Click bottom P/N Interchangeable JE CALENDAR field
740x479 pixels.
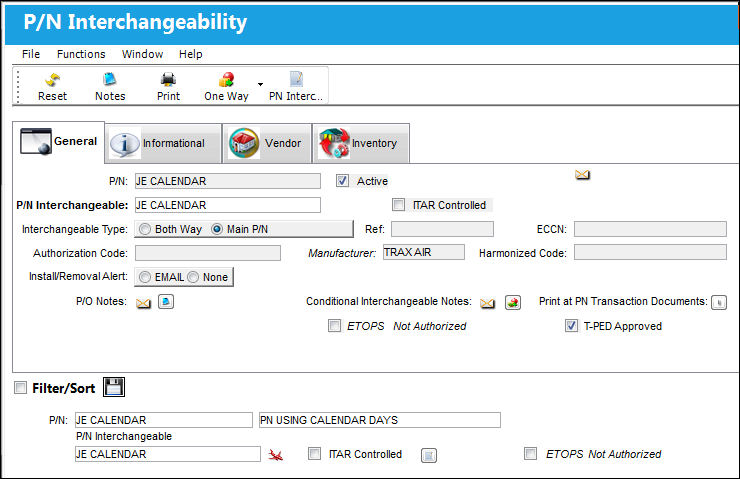168,454
